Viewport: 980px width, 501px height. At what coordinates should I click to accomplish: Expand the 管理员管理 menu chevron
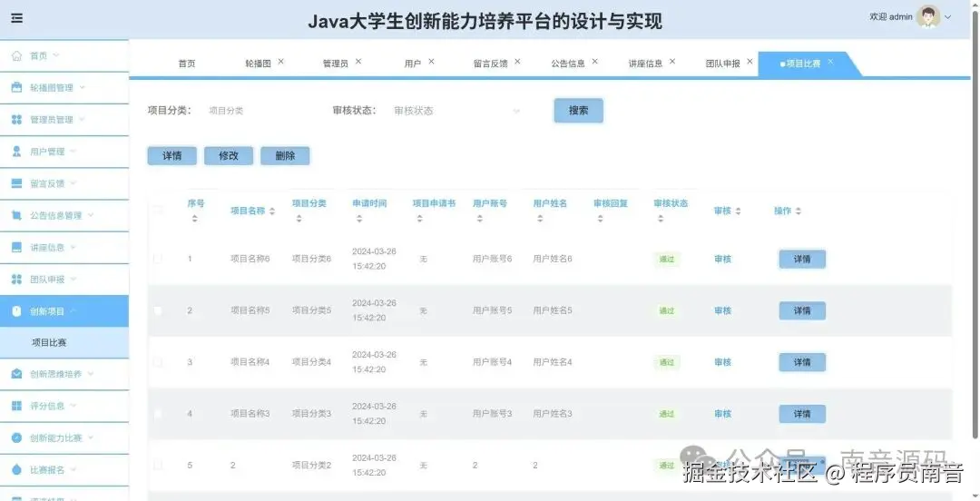click(x=83, y=120)
